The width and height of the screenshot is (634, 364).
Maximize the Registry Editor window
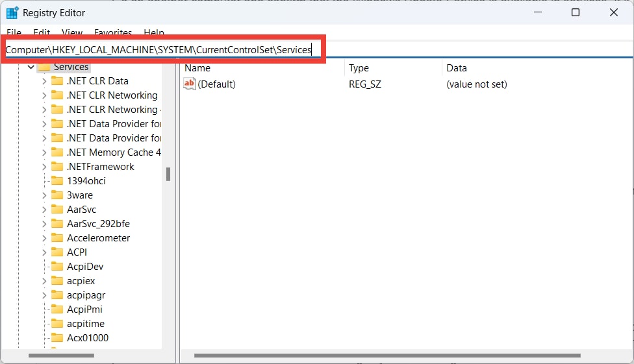(576, 12)
